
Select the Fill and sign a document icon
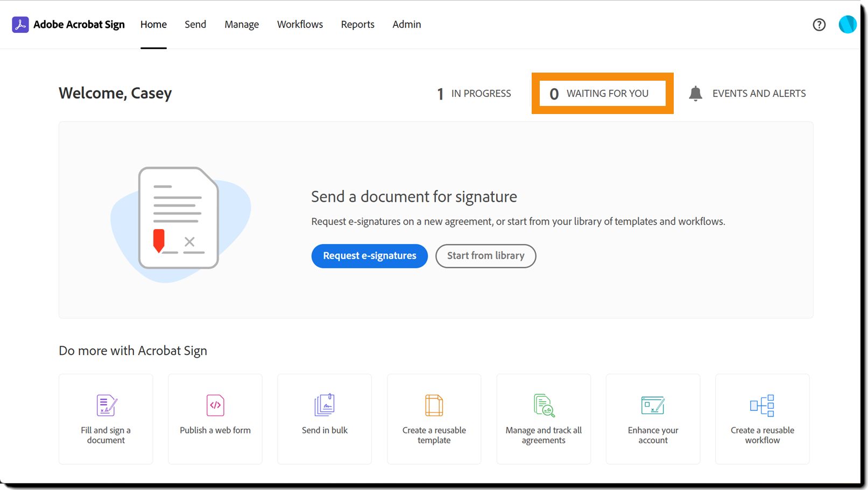coord(106,406)
